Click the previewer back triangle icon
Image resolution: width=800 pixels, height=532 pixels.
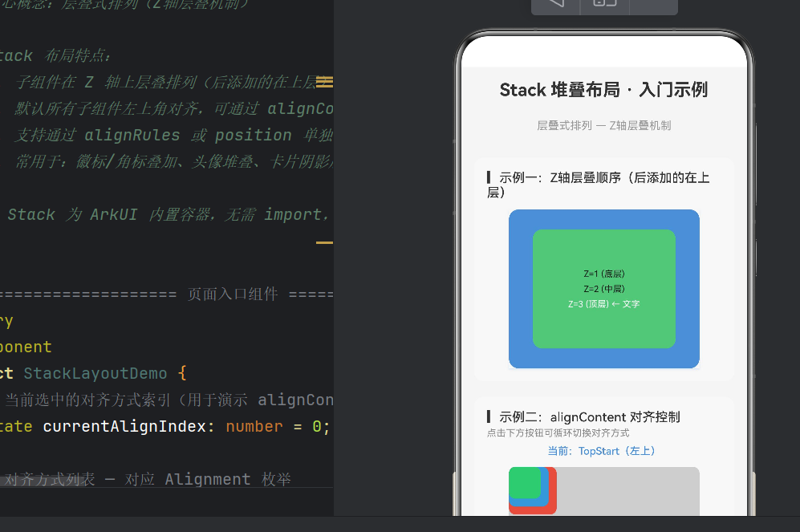[x=555, y=2]
